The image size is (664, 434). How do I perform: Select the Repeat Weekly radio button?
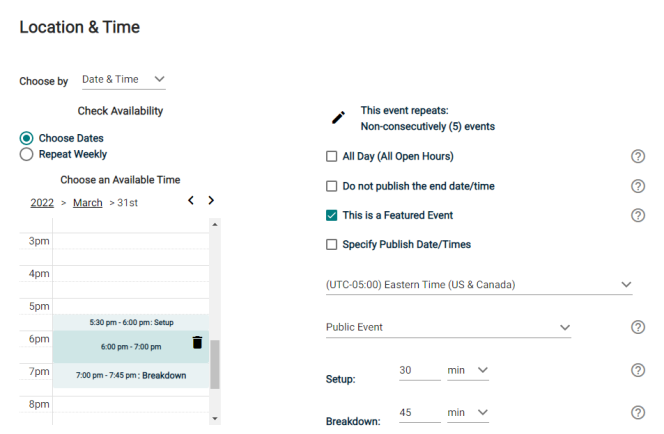point(27,154)
